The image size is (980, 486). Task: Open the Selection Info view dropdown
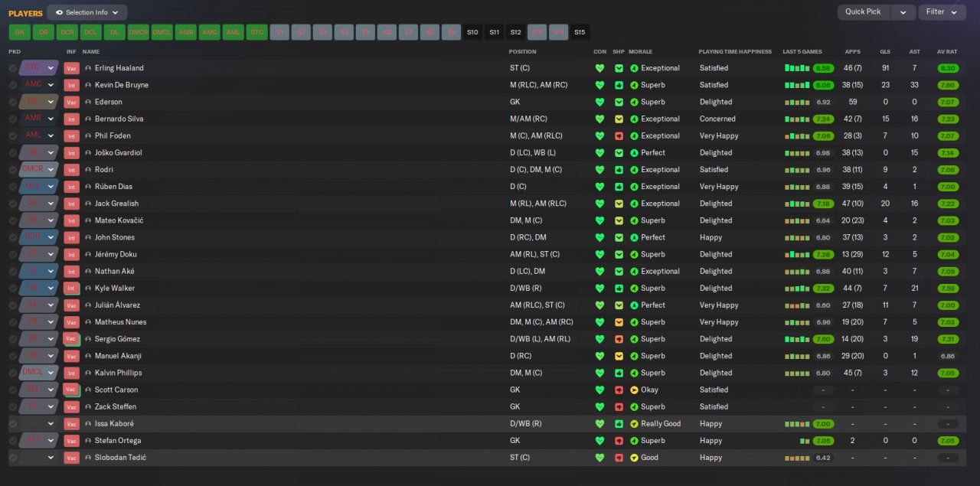(87, 12)
